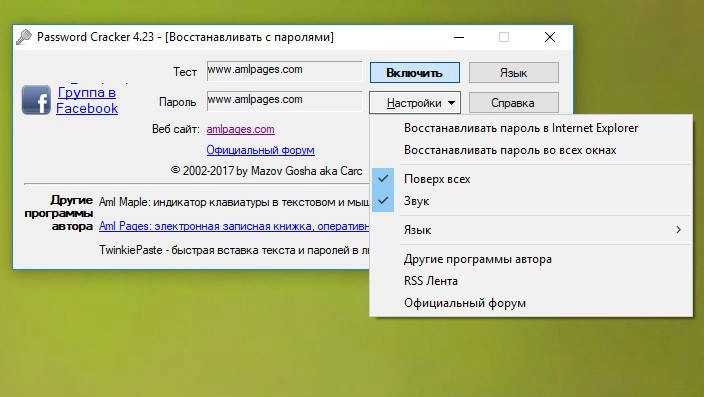The height and width of the screenshot is (397, 704).
Task: Choose Официальный форум in dropdown menu
Action: (x=531, y=303)
